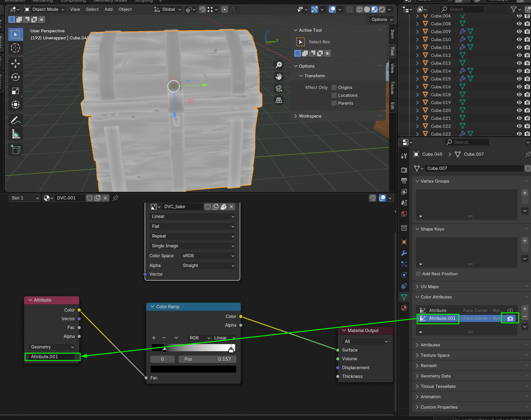Open the Geometry attribute type dropdown
The width and height of the screenshot is (531, 420).
(x=52, y=347)
